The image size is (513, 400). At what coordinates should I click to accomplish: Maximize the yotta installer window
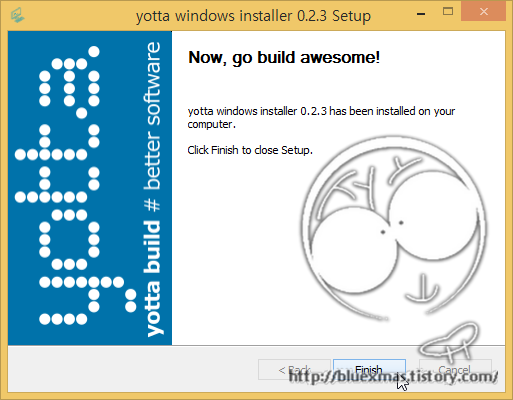pyautogui.click(x=448, y=12)
